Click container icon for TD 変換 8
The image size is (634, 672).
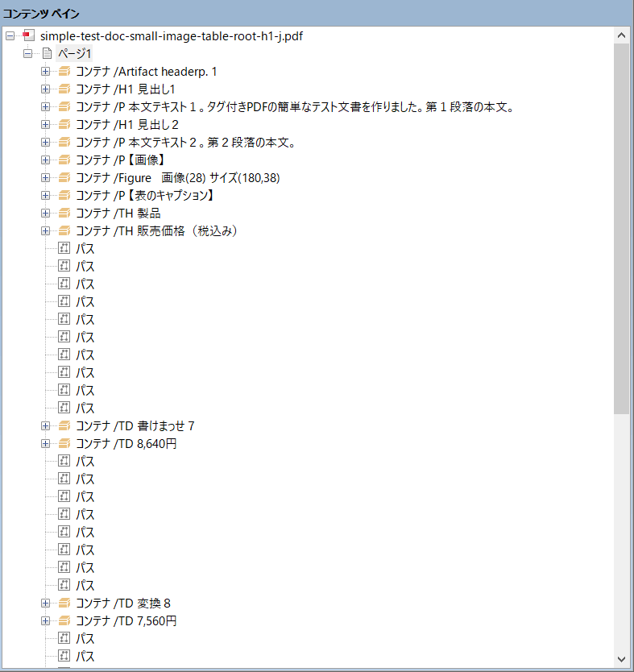(64, 604)
